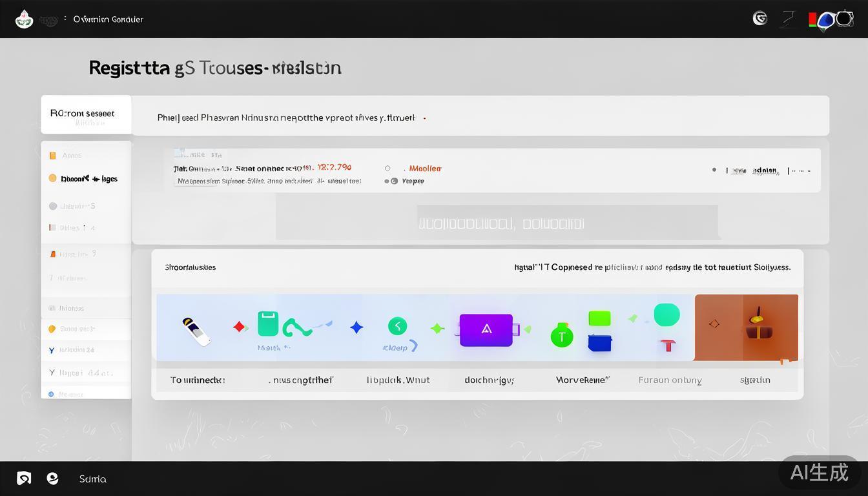Viewport: 868px width, 496px height.
Task: Click the dark blue box icon
Action: (x=599, y=343)
